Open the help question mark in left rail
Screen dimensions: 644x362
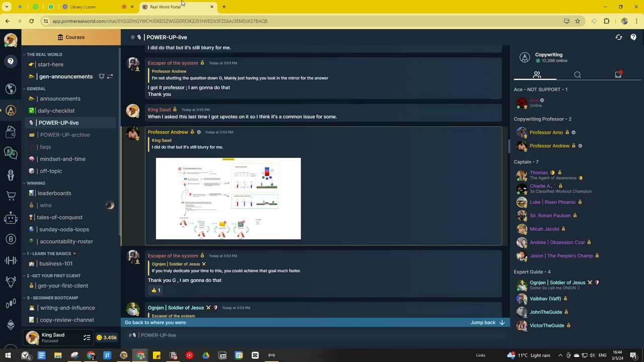click(x=11, y=61)
